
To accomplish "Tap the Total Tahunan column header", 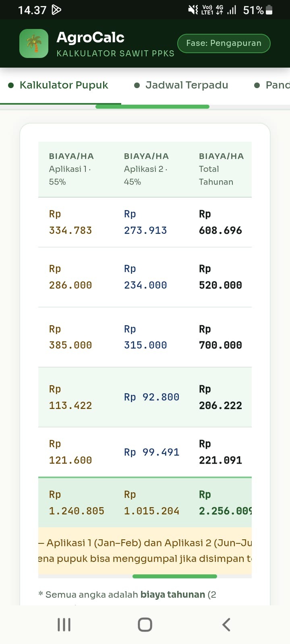I will pyautogui.click(x=220, y=169).
